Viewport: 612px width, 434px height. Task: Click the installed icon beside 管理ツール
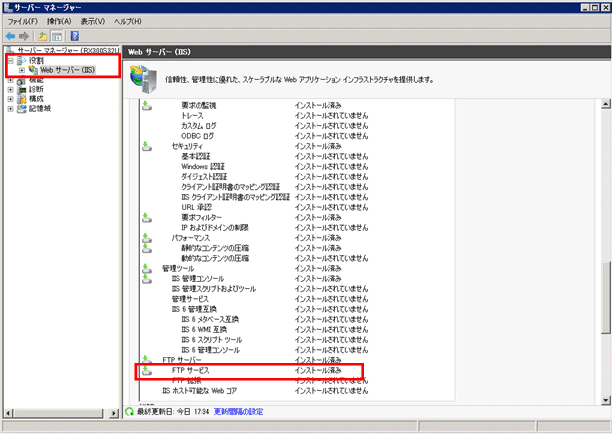point(147,268)
